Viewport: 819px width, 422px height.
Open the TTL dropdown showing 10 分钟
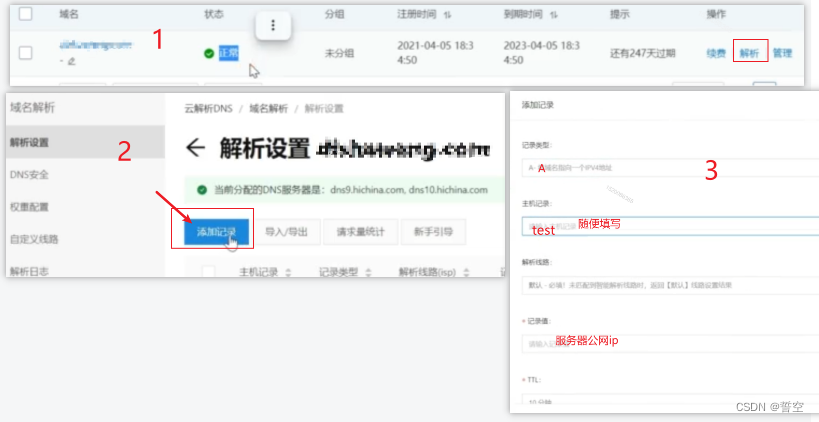click(x=670, y=400)
